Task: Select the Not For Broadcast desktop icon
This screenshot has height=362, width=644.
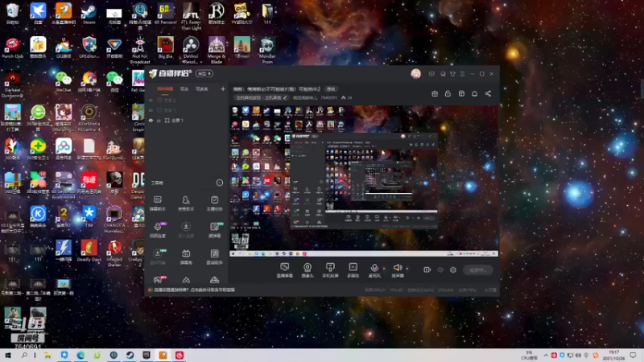Action: [139, 50]
